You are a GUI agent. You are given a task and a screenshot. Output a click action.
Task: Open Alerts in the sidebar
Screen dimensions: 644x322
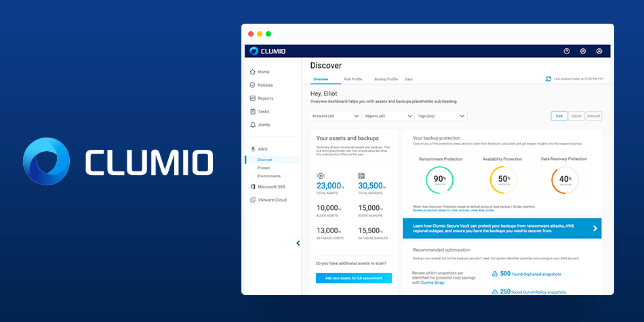click(x=264, y=125)
